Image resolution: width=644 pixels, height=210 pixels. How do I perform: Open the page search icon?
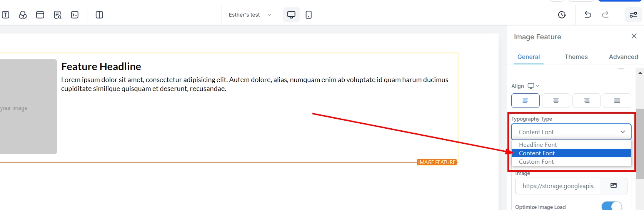click(58, 15)
